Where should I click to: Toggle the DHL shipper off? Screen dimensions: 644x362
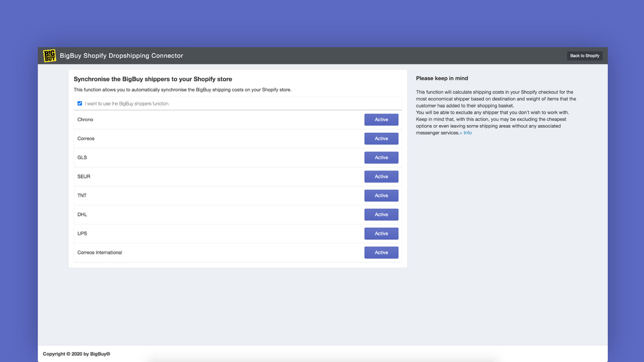tap(381, 214)
